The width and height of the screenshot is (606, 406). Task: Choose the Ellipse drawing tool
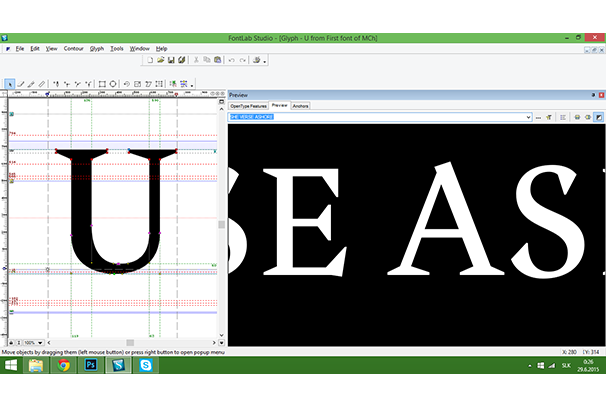[x=113, y=84]
